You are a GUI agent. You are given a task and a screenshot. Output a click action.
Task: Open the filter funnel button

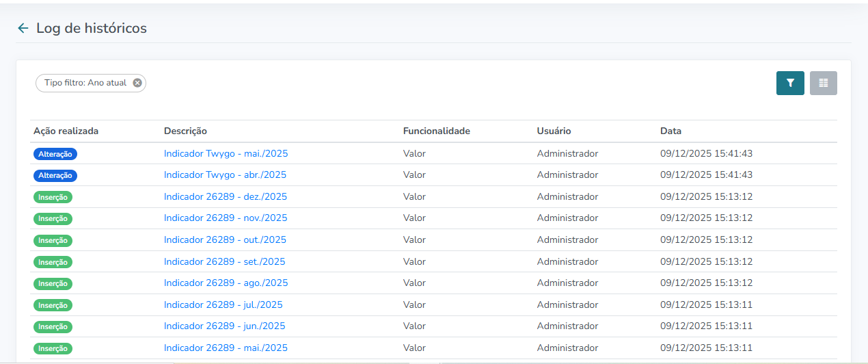point(790,83)
